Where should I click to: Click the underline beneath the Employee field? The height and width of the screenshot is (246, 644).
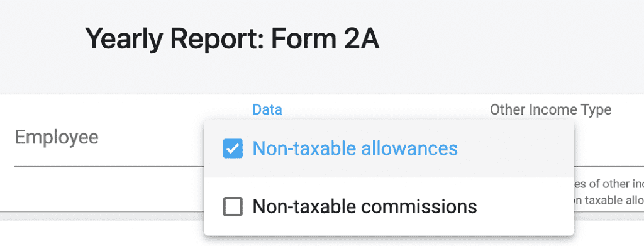(x=109, y=167)
